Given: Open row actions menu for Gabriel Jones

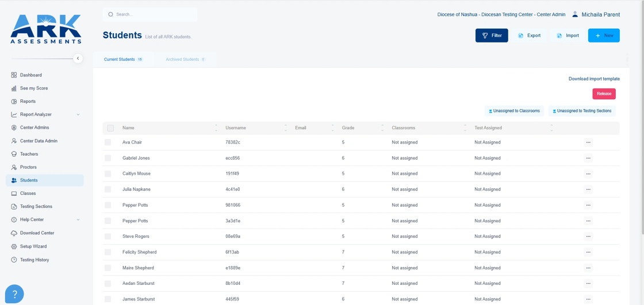Looking at the screenshot, I should click(x=588, y=158).
